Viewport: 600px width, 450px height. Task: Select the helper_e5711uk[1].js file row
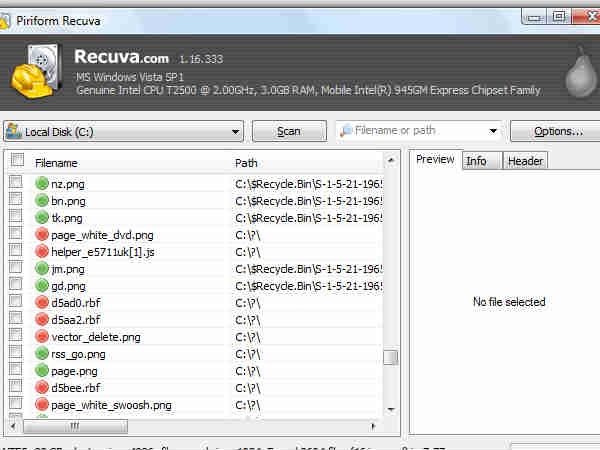click(195, 252)
